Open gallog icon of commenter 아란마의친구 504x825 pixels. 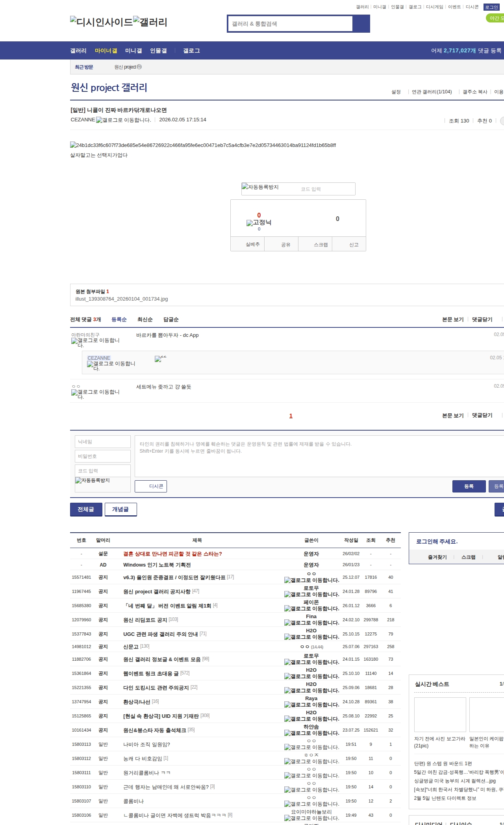pyautogui.click(x=95, y=342)
